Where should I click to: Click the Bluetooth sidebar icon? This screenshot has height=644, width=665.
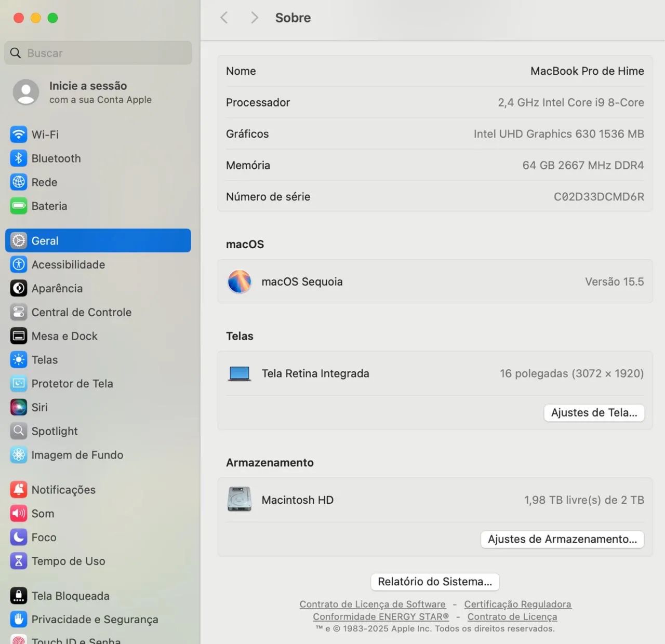19,158
